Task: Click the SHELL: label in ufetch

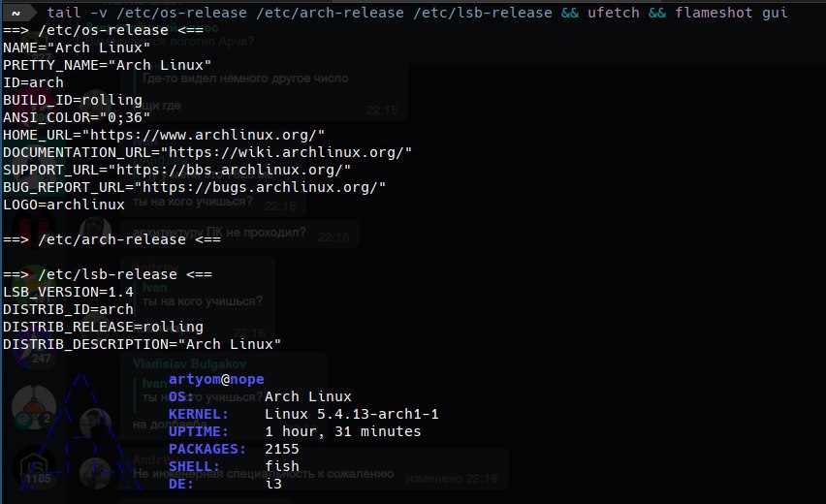Action: 194,466
